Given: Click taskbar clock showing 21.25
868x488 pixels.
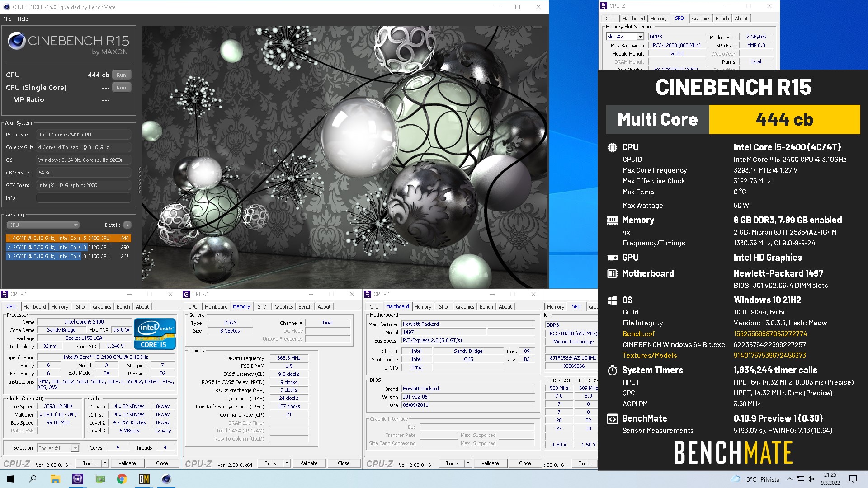Looking at the screenshot, I should (x=830, y=479).
